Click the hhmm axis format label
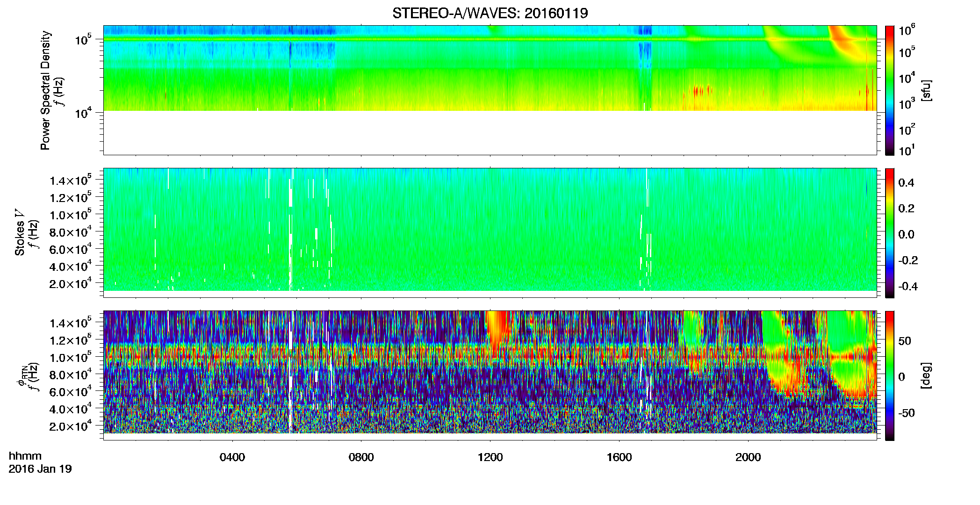 [x=25, y=456]
